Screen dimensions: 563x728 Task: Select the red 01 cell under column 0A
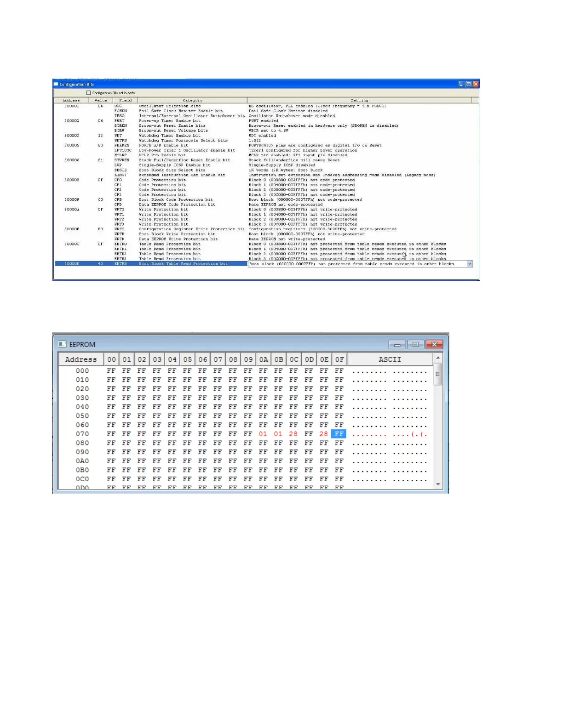pos(263,434)
